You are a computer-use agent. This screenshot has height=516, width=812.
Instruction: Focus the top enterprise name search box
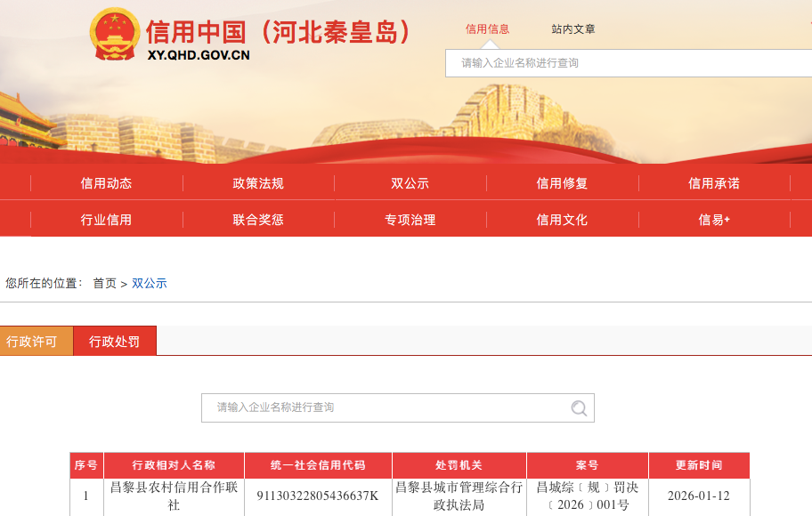(623, 63)
